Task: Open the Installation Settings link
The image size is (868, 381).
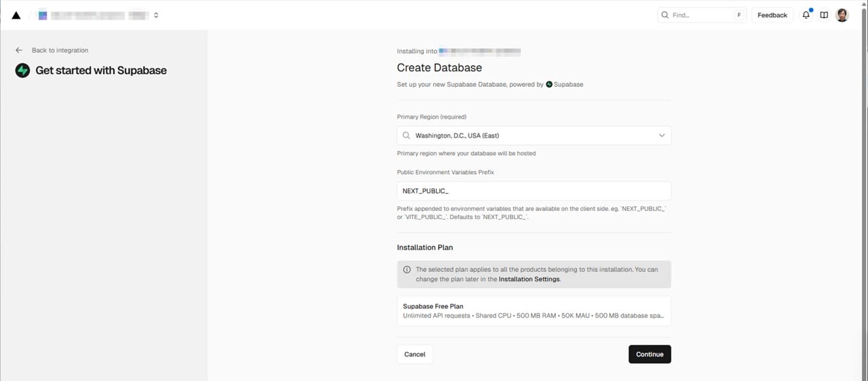Action: point(529,279)
